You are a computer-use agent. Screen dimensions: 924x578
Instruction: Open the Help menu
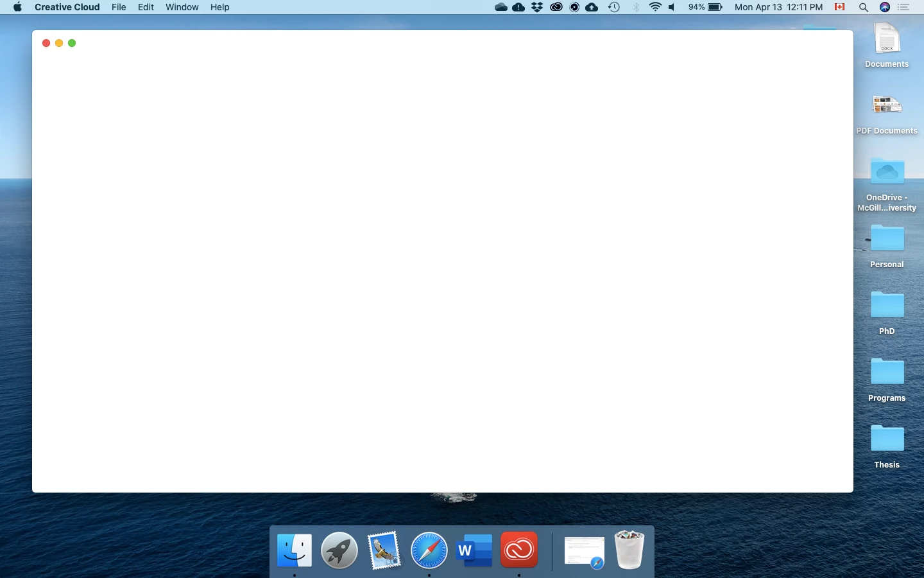pyautogui.click(x=220, y=7)
